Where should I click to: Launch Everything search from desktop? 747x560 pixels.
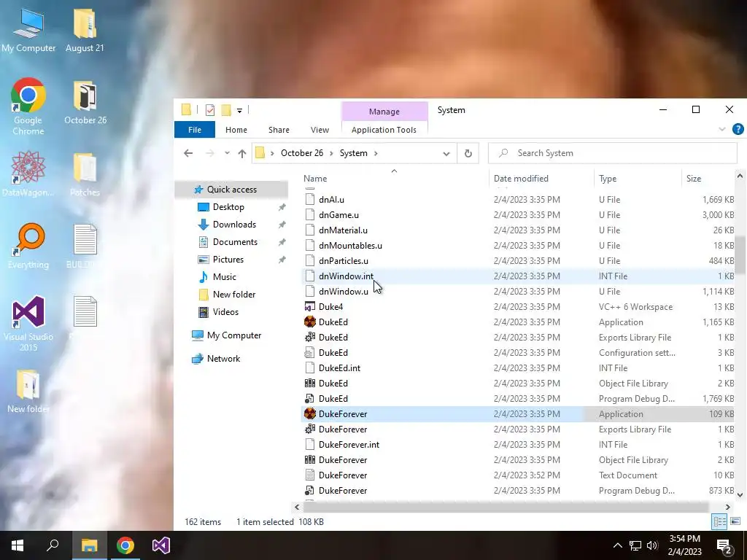click(x=28, y=246)
